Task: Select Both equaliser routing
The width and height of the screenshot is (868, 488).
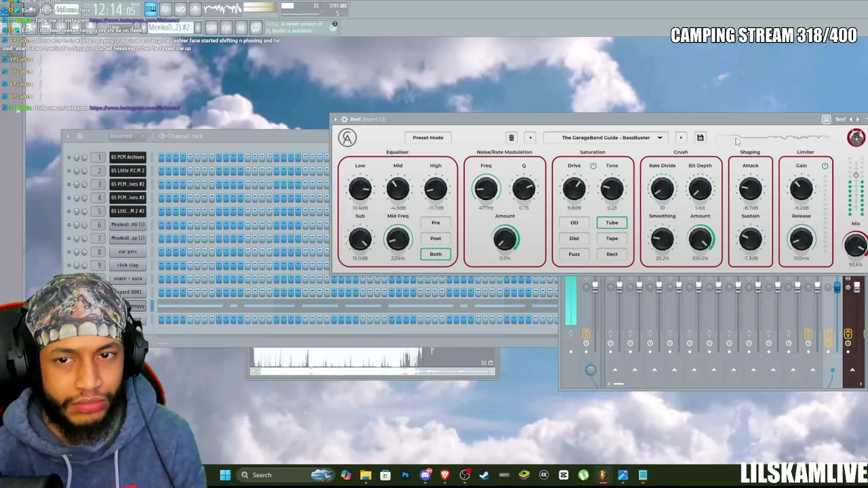Action: [435, 254]
